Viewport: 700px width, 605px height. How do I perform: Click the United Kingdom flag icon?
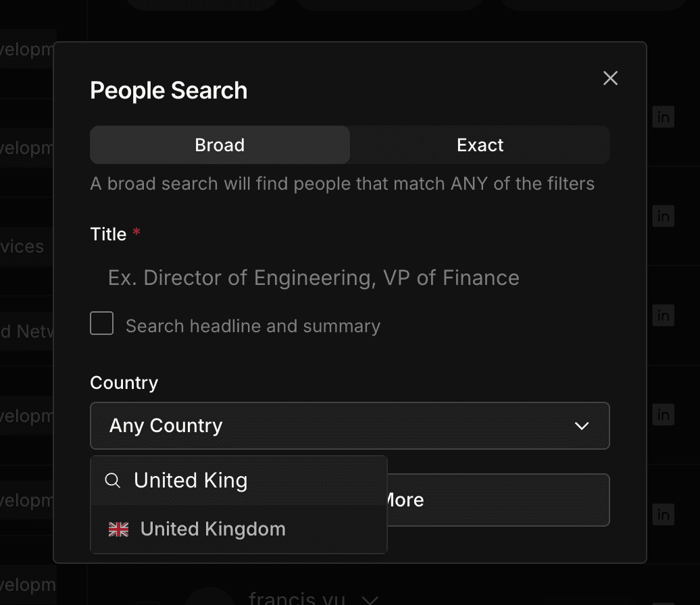118,529
